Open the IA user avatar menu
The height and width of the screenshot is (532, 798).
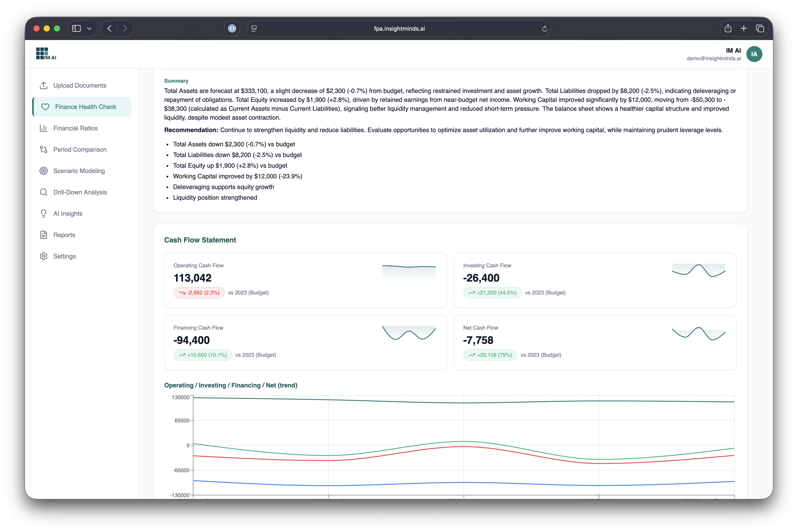[x=754, y=54]
